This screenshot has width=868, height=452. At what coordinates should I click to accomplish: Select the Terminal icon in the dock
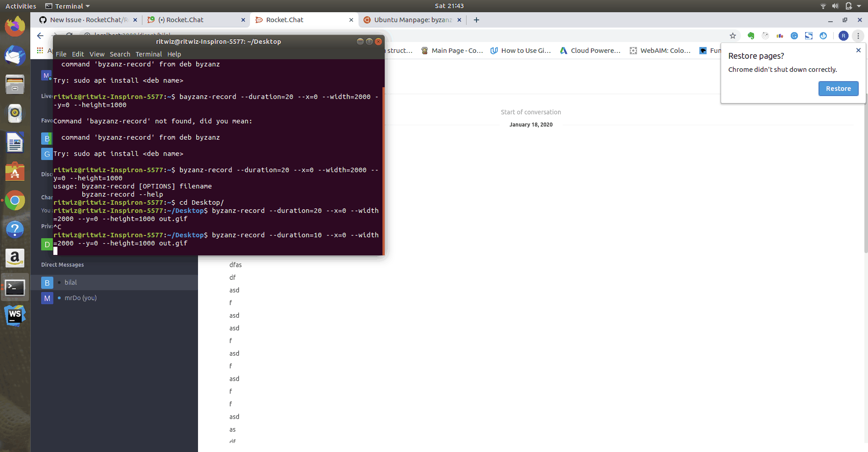15,287
